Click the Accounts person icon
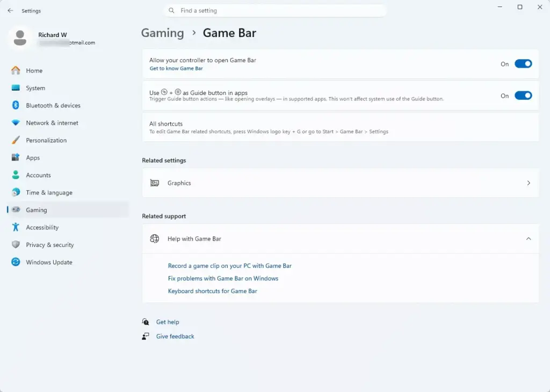 [x=16, y=175]
